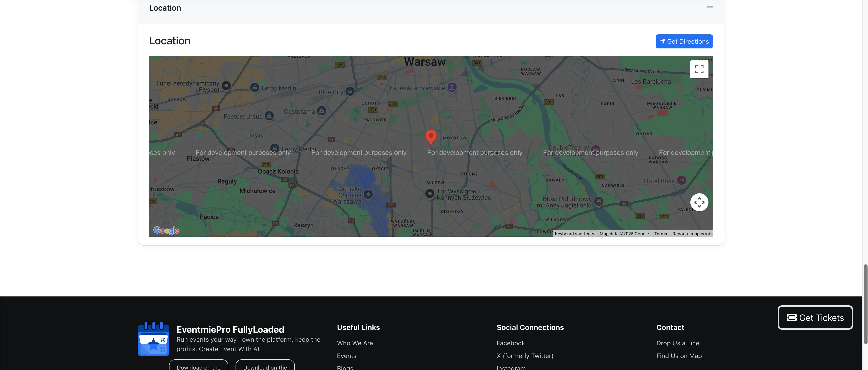Collapse the Location section
This screenshot has height=370, width=868.
pos(710,7)
